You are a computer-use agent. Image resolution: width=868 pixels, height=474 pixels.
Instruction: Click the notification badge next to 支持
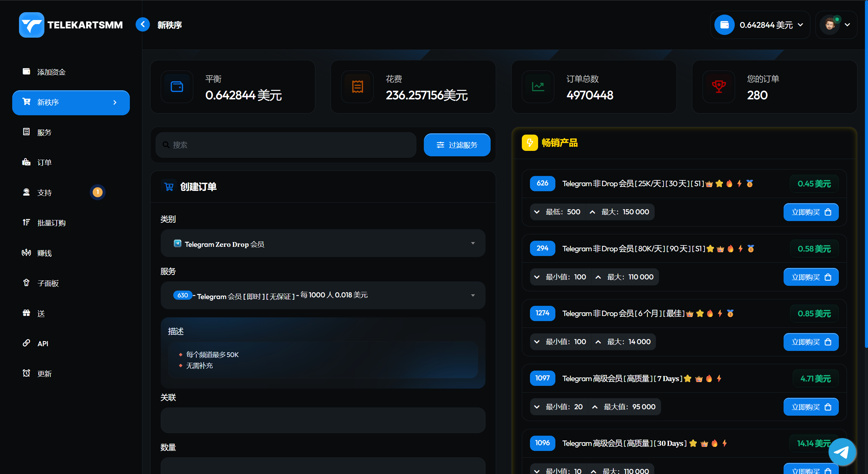(x=98, y=192)
